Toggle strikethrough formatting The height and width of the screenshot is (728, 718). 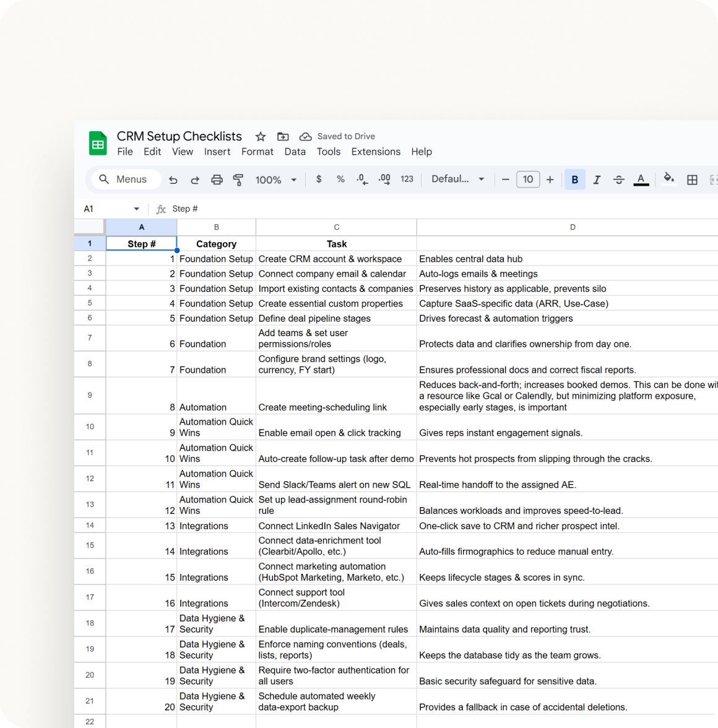(x=619, y=180)
